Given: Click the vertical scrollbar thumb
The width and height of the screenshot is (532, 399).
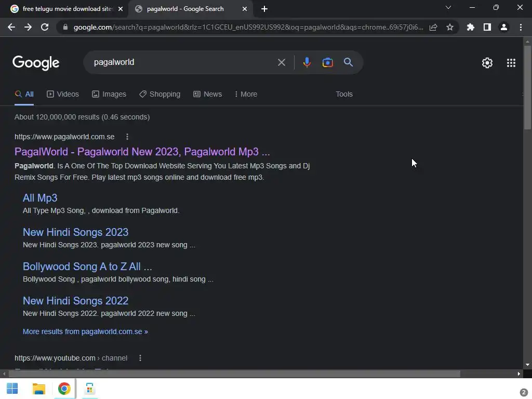Looking at the screenshot, I should 527,87.
